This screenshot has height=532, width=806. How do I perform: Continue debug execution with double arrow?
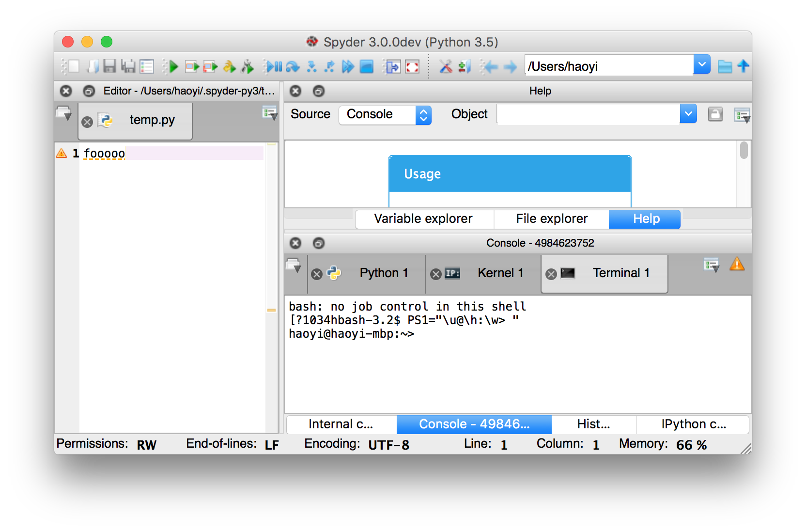tap(348, 66)
